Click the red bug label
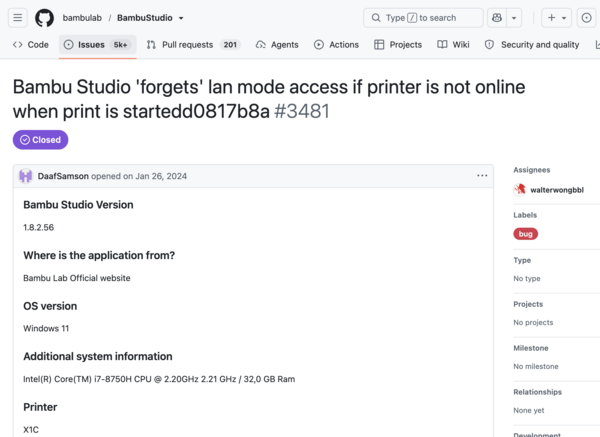The height and width of the screenshot is (437, 600). 525,234
